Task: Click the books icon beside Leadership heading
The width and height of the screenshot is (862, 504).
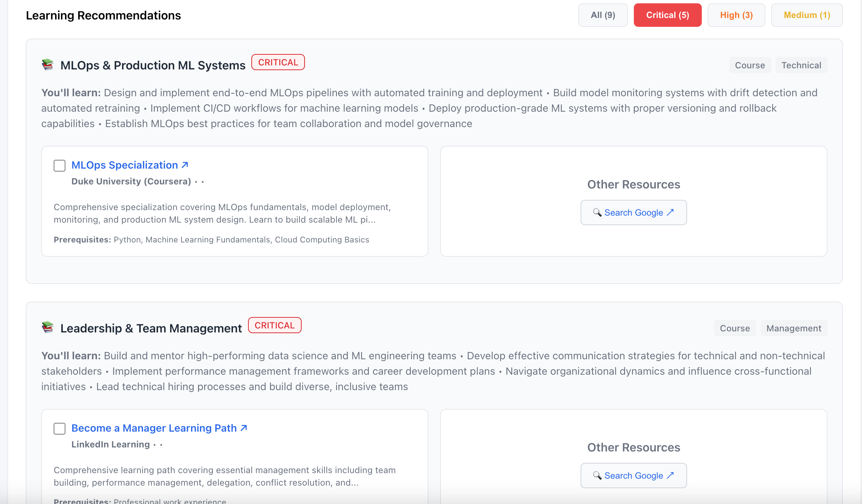Action: [x=48, y=327]
